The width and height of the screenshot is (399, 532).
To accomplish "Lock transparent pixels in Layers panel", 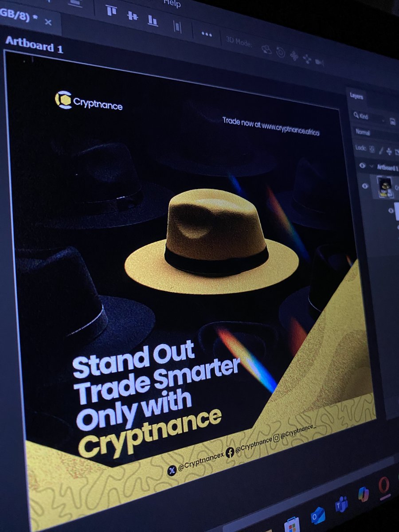I will pos(372,149).
